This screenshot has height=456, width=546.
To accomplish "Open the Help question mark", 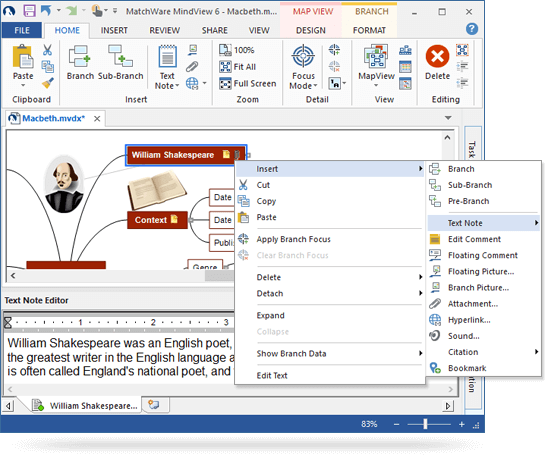I will 472,29.
